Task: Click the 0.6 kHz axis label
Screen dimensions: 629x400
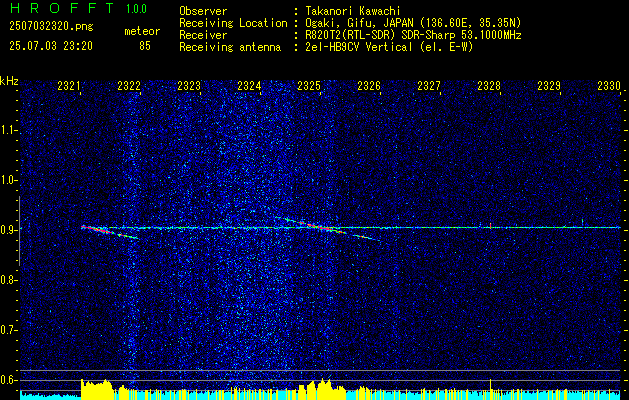Action: 8,380
